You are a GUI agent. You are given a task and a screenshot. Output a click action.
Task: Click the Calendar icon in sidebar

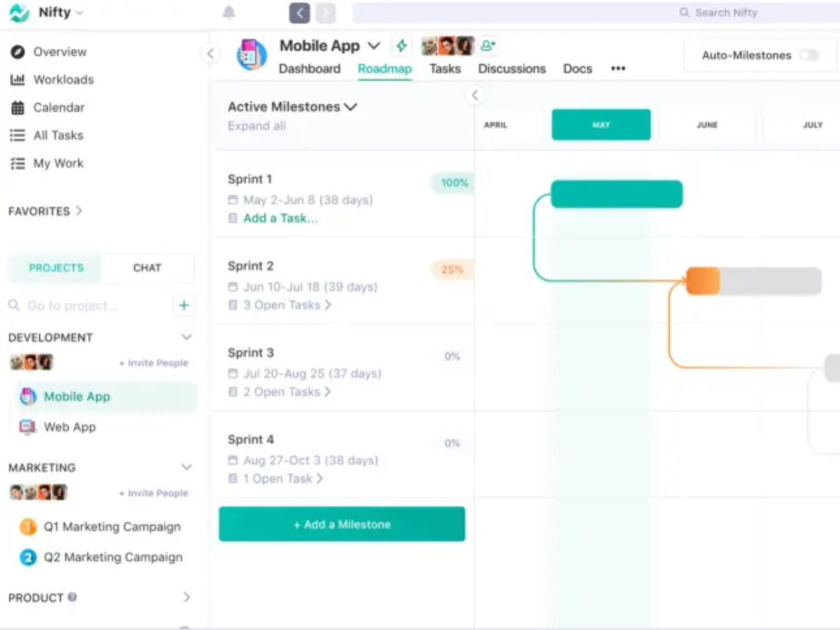(x=17, y=108)
